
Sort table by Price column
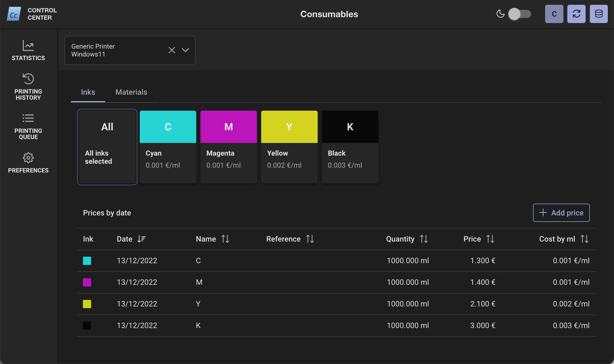[x=490, y=239]
